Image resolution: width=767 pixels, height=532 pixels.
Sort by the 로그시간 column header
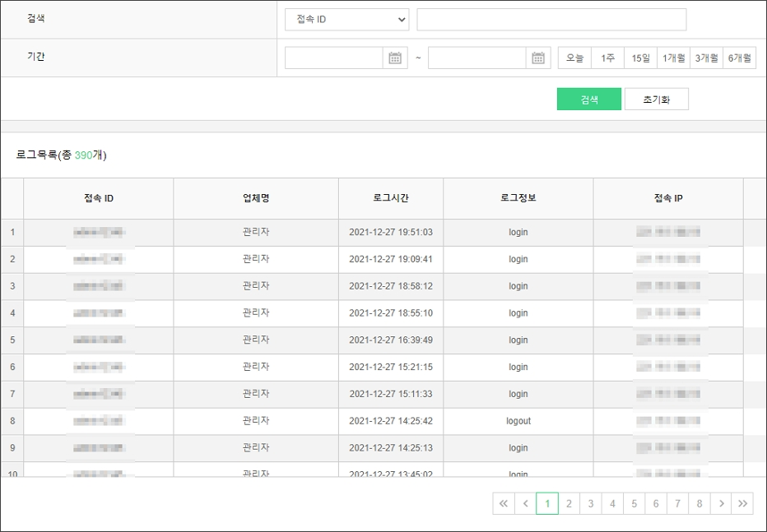point(390,198)
